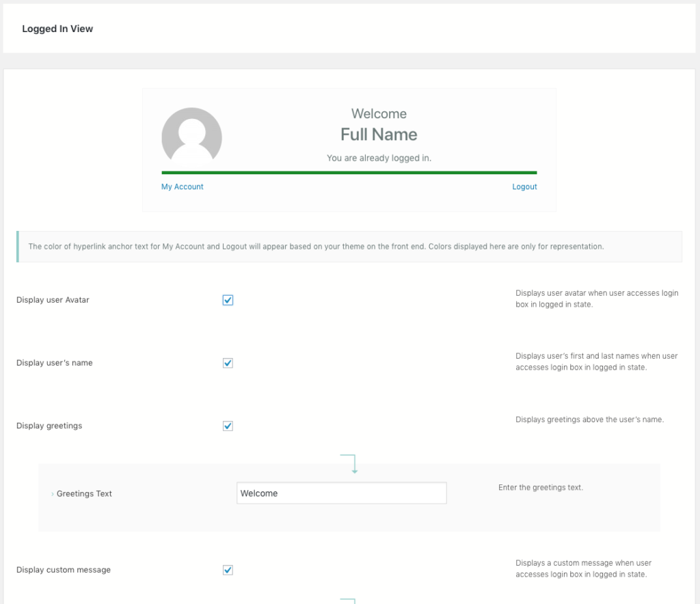Click the Display greetings label
700x604 pixels.
click(49, 425)
